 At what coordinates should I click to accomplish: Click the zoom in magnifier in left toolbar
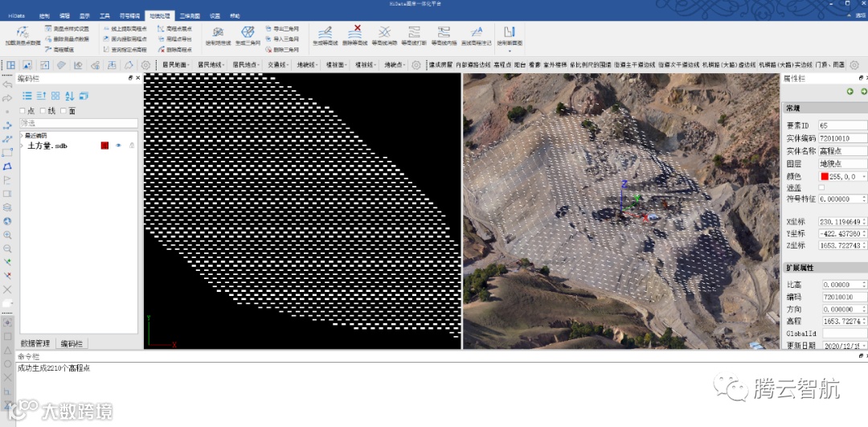coord(7,235)
